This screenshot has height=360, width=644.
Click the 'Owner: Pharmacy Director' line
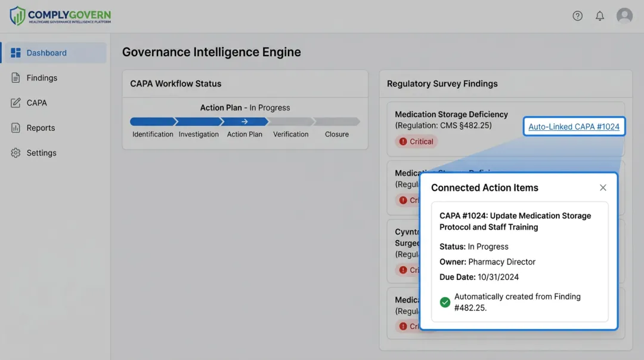point(488,261)
